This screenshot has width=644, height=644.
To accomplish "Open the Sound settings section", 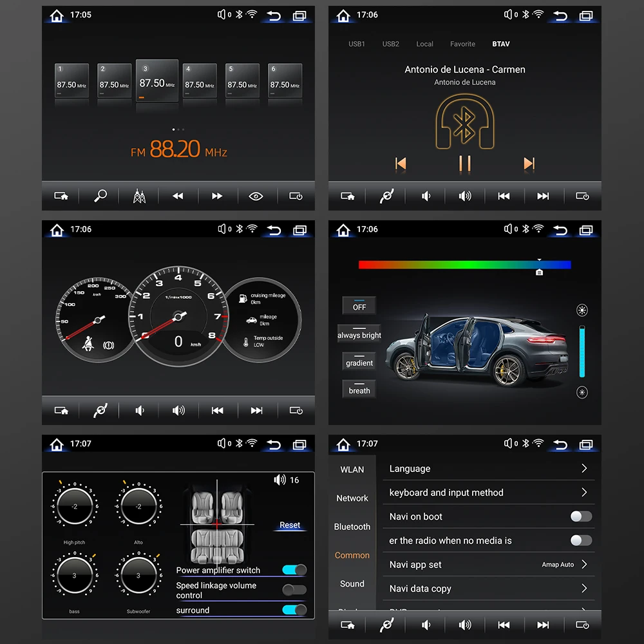I will [x=352, y=583].
